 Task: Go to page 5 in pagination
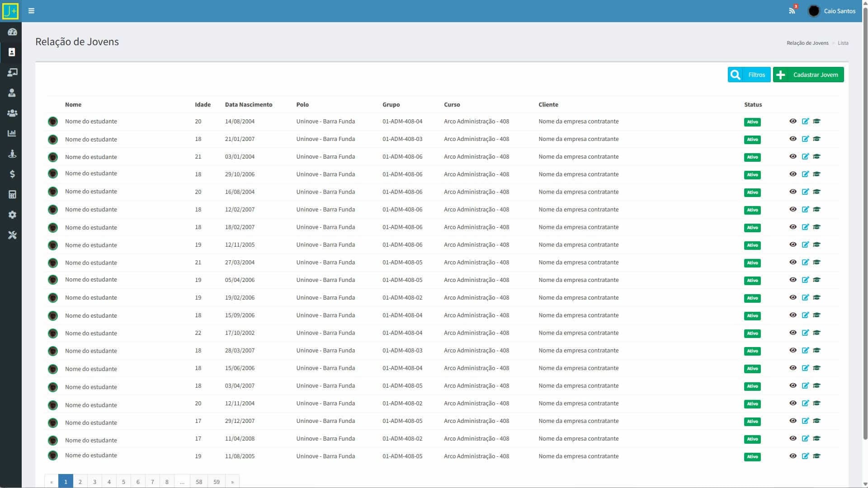click(123, 482)
